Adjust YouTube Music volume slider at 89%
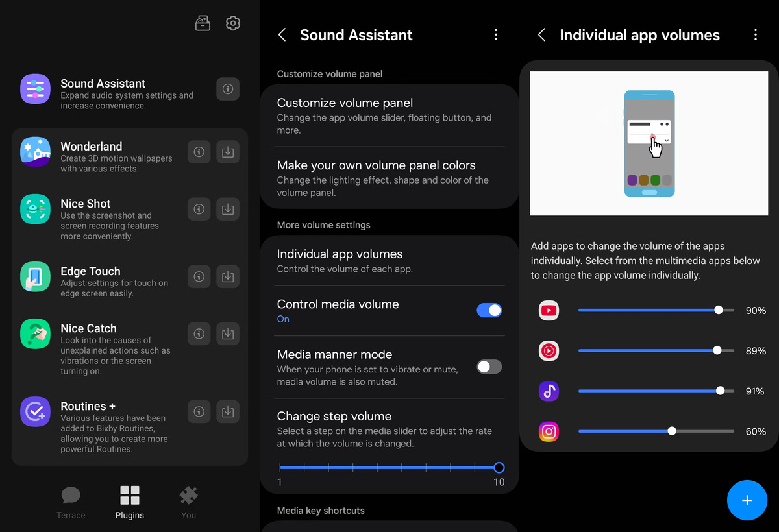 click(656, 350)
